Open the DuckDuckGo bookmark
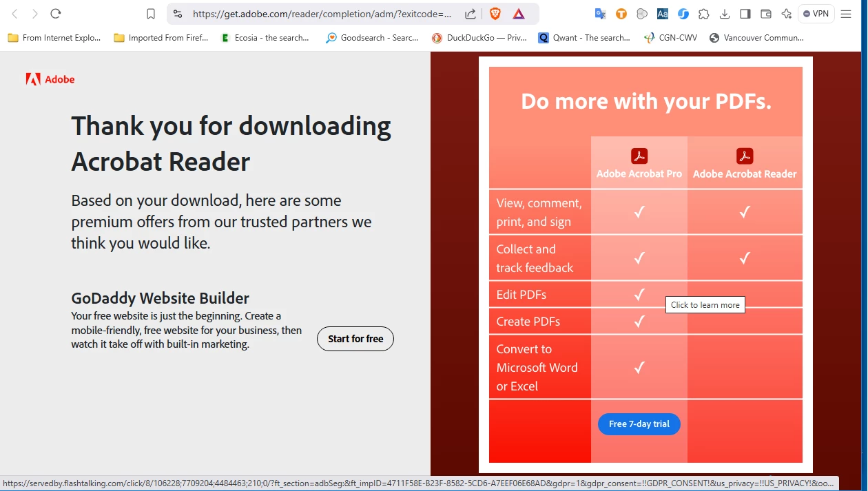The width and height of the screenshot is (868, 491). tap(479, 38)
